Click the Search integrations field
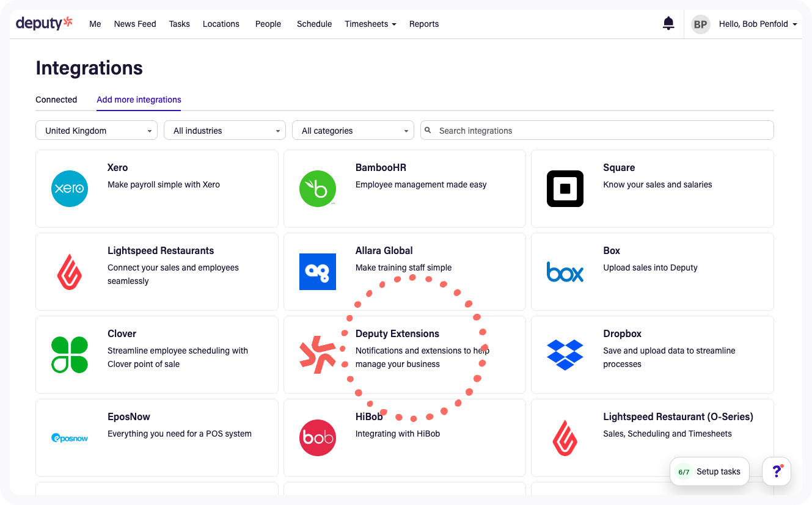 [597, 130]
